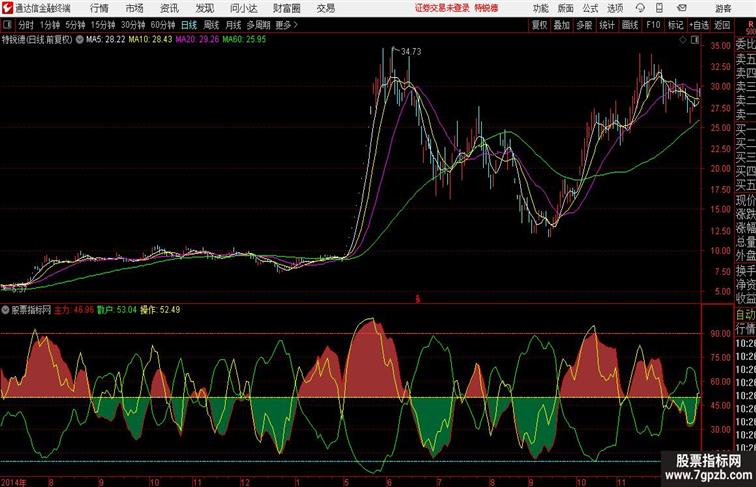Click the 特锐德 stock name link
The height and width of the screenshot is (487, 756).
486,8
